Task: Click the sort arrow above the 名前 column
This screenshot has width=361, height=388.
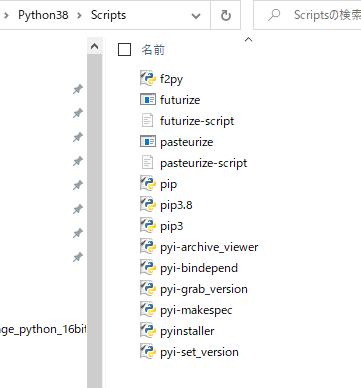Action: click(248, 40)
